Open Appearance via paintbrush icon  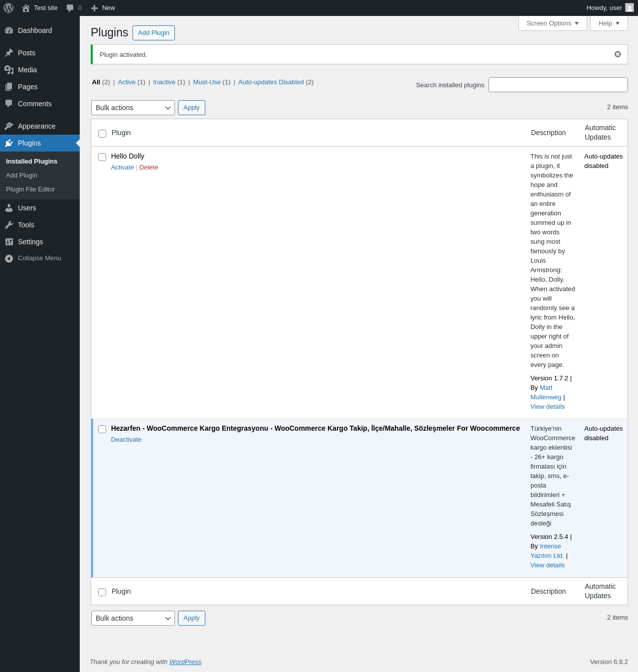(9, 126)
